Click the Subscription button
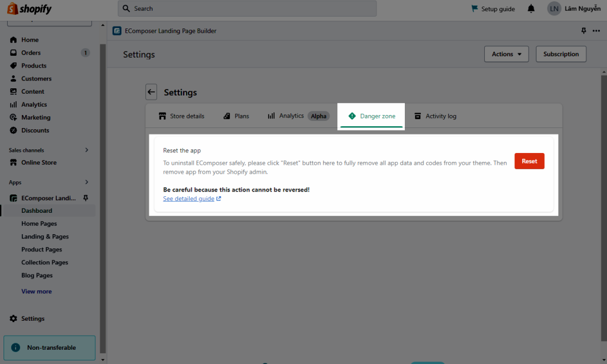Viewport: 607px width, 364px height. [x=561, y=54]
